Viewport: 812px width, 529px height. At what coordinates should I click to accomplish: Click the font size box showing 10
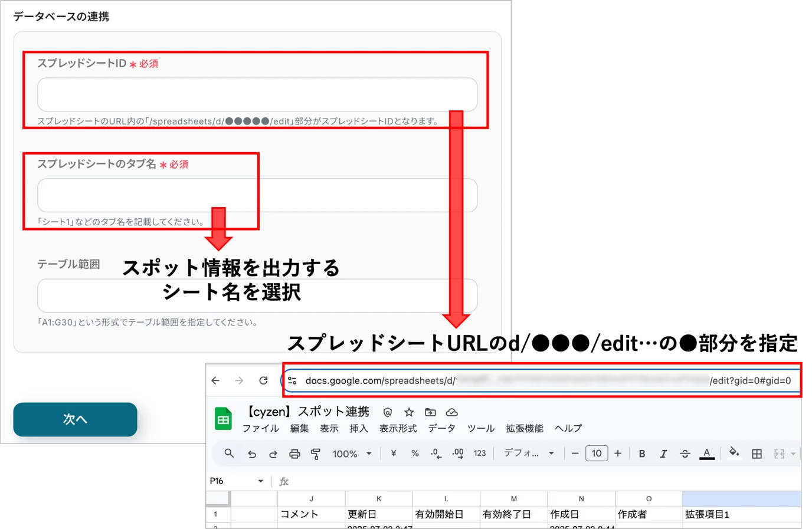coord(597,454)
